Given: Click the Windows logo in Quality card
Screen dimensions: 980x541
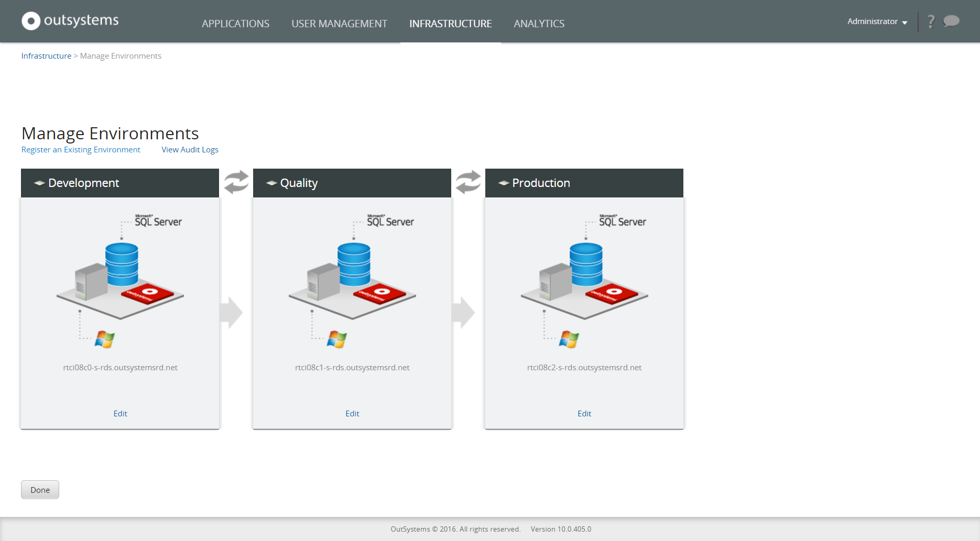Looking at the screenshot, I should pyautogui.click(x=337, y=339).
